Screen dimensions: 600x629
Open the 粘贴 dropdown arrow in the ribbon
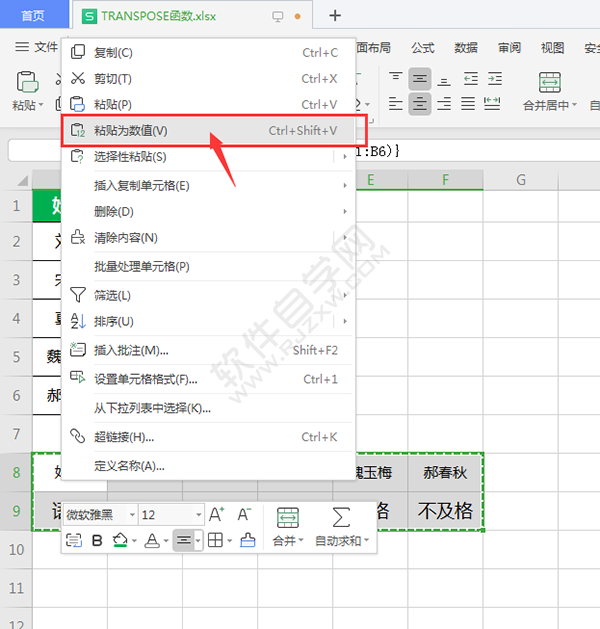coord(41,106)
